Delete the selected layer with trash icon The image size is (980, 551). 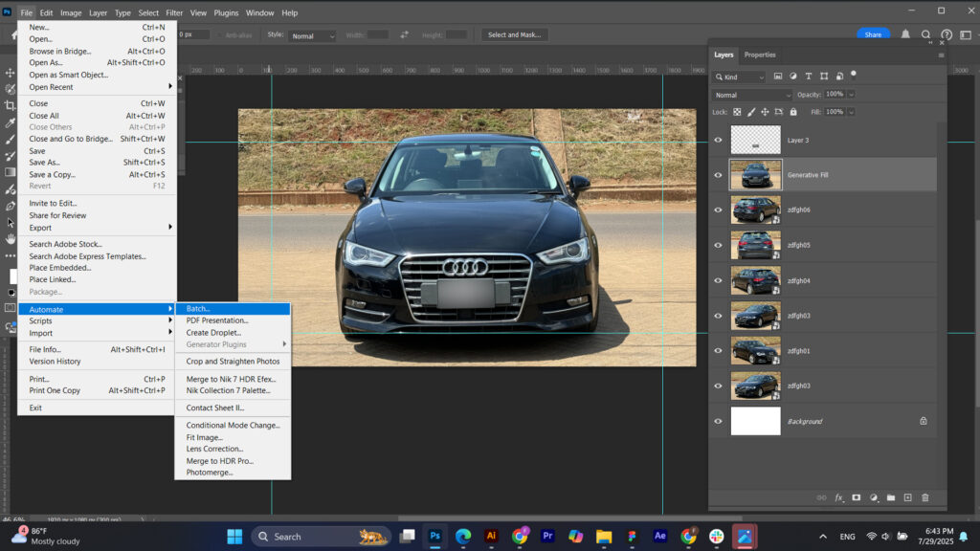[x=925, y=497]
